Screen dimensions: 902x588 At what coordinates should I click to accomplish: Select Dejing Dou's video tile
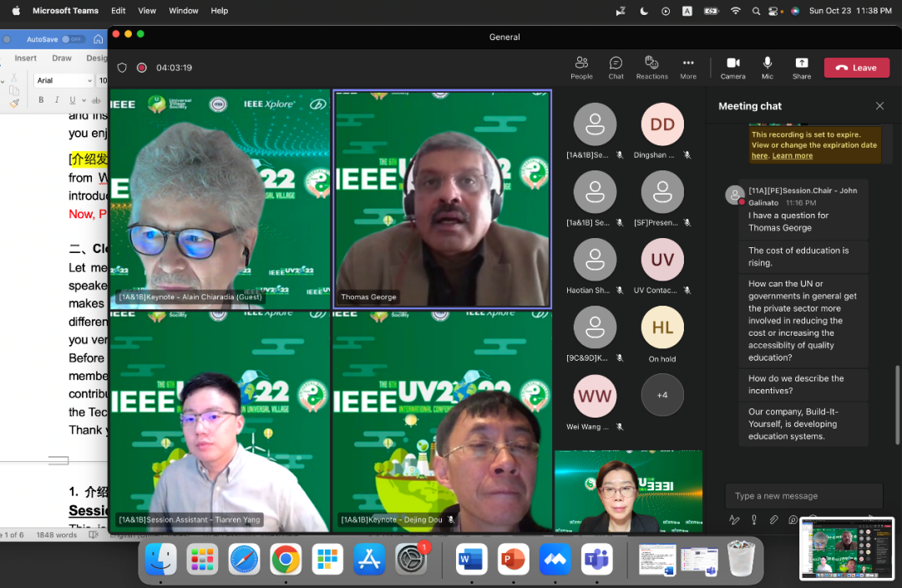[x=443, y=422]
